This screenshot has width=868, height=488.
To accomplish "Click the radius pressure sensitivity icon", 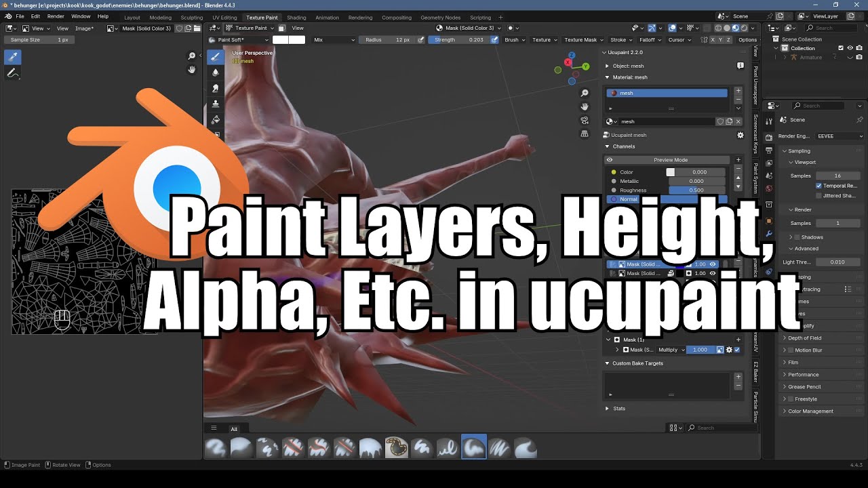I will pyautogui.click(x=421, y=40).
